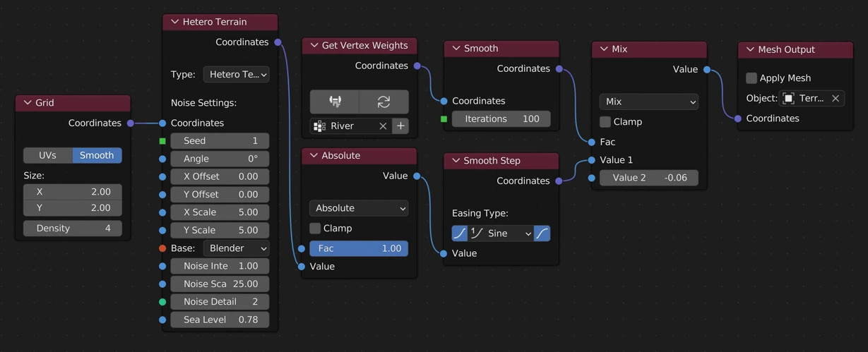The image size is (868, 352).
Task: Click the object icon in Mesh Output field
Action: [789, 99]
